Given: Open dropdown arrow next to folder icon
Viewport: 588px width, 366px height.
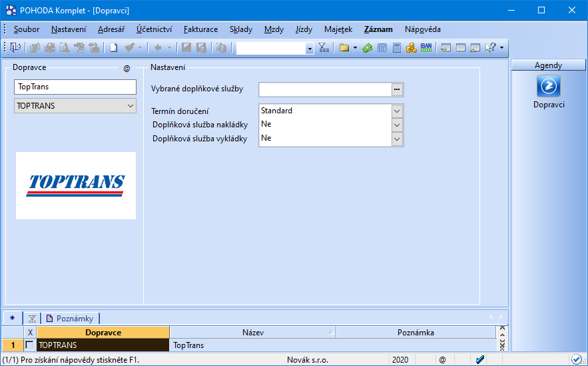Looking at the screenshot, I should pos(355,48).
